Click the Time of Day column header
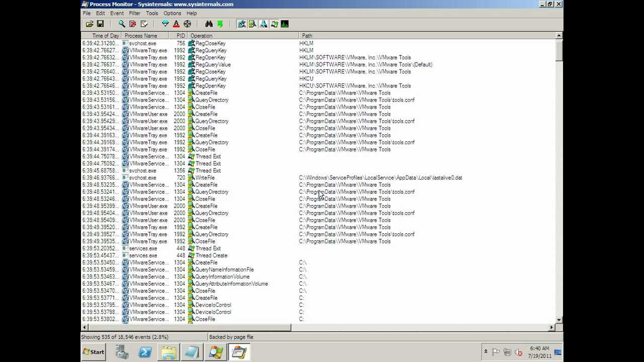The height and width of the screenshot is (362, 644). click(102, 36)
